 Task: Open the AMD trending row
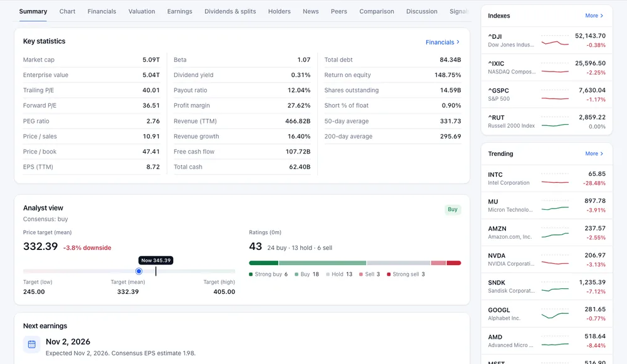pyautogui.click(x=547, y=341)
